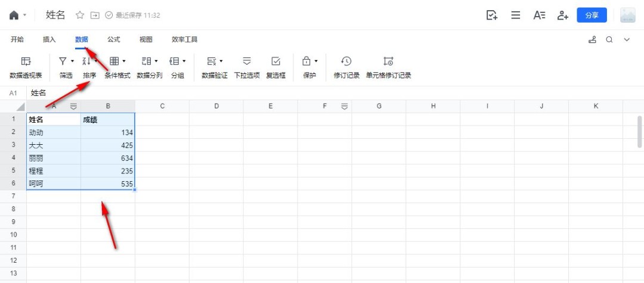Switch to the 公式 tab

click(x=114, y=40)
